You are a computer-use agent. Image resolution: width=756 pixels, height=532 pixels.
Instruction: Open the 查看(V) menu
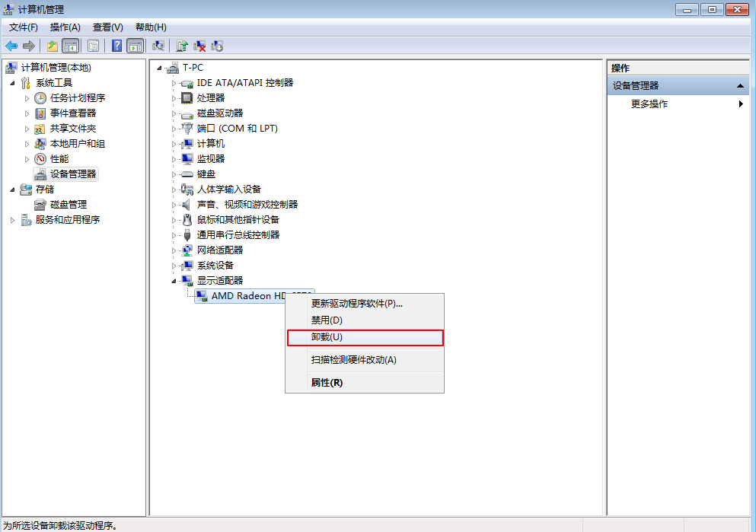[x=107, y=27]
